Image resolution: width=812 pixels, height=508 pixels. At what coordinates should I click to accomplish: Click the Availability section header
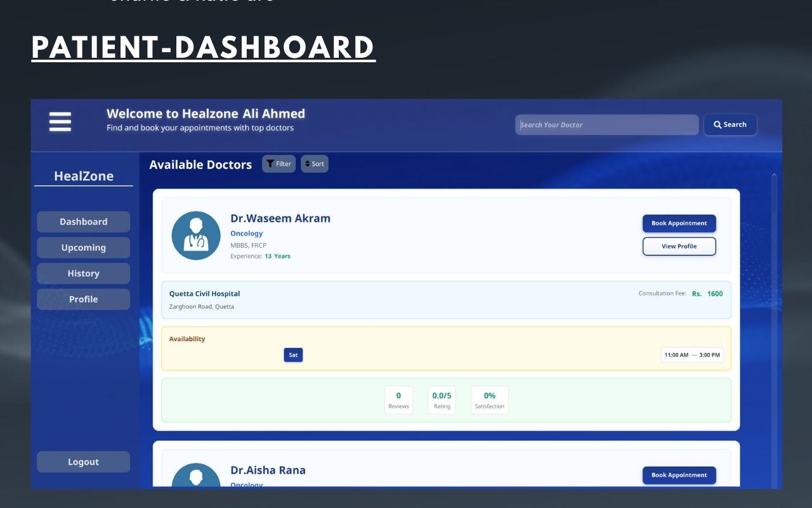tap(187, 338)
